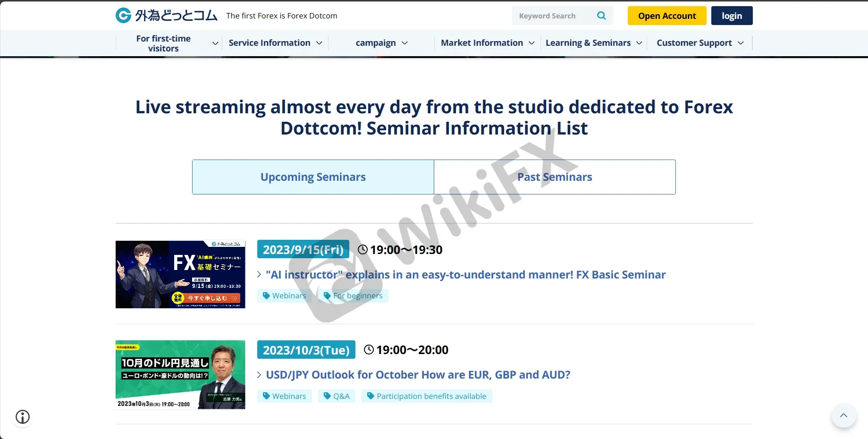Click Webinars tag under USD/JPY Outlook
The height and width of the screenshot is (439, 868).
285,396
